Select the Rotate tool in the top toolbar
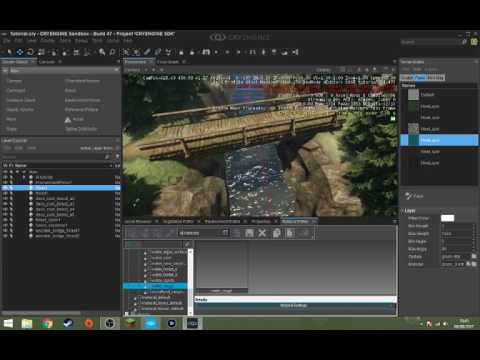480x360 pixels. (x=30, y=52)
